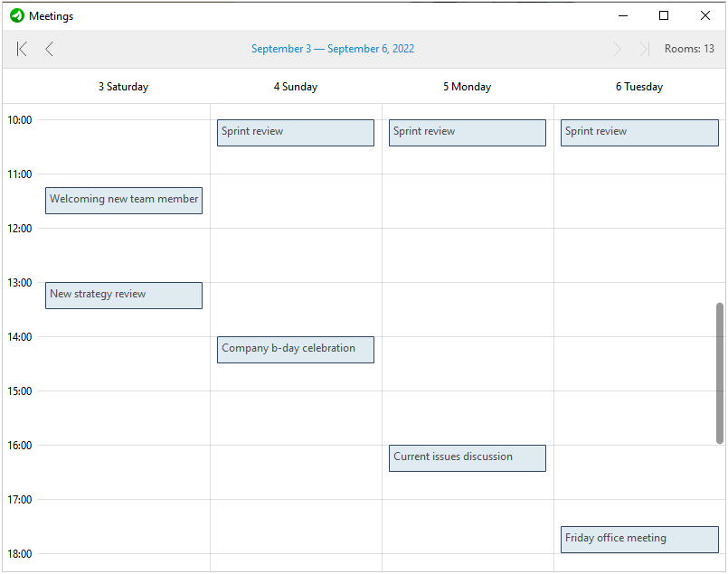Select the 5 Monday column header
The image size is (728, 574).
pyautogui.click(x=468, y=87)
